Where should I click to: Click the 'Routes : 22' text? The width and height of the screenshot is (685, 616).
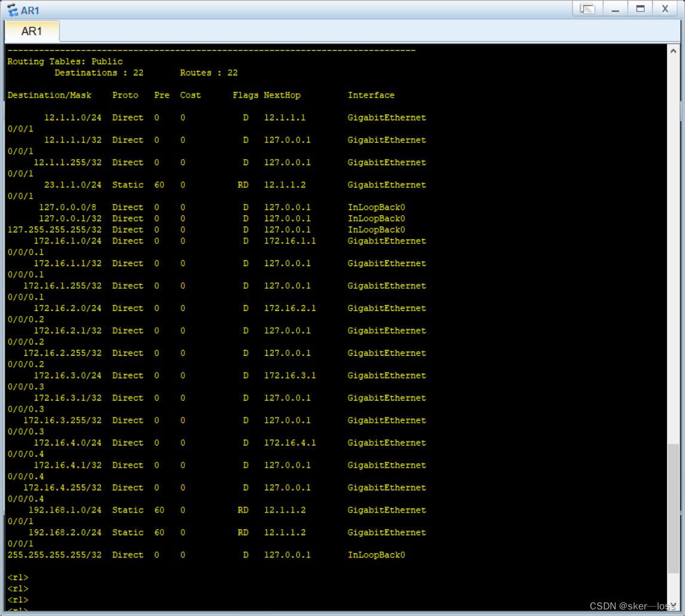(209, 73)
